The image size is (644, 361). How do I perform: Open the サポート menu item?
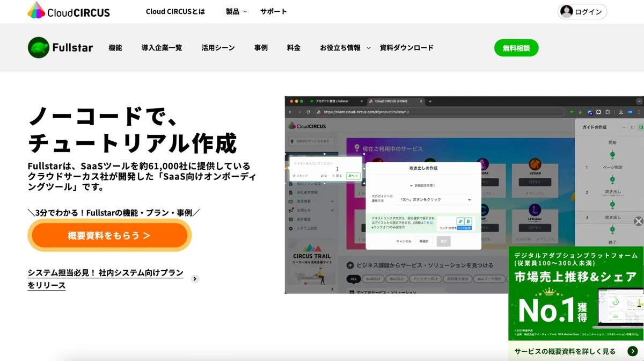tap(273, 11)
